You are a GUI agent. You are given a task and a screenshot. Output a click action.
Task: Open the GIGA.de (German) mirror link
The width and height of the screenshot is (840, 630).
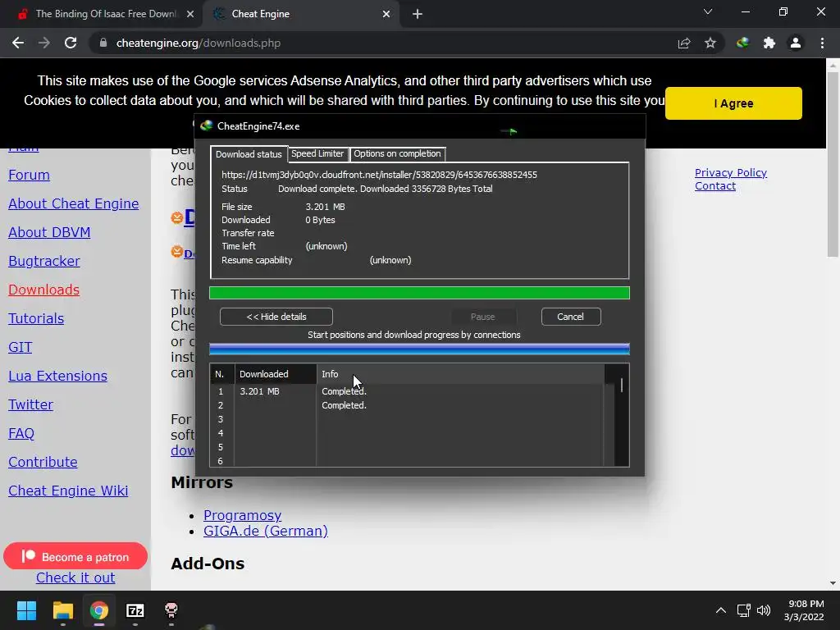(266, 531)
